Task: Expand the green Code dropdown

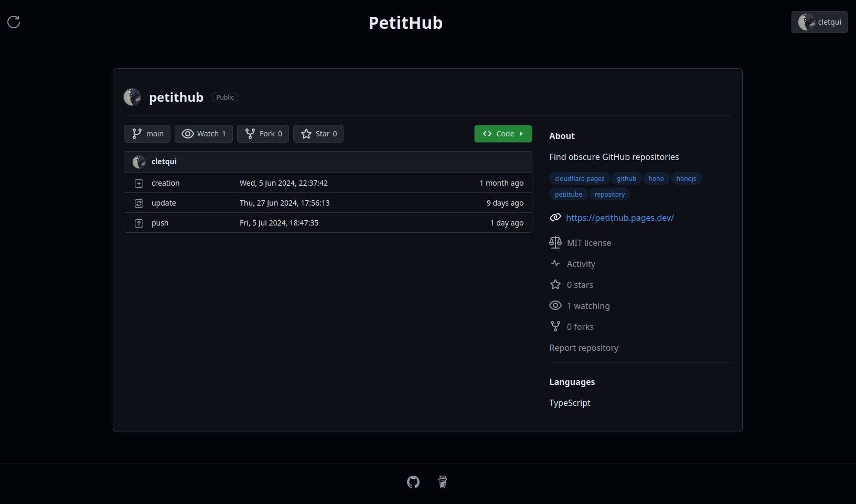Action: tap(502, 134)
